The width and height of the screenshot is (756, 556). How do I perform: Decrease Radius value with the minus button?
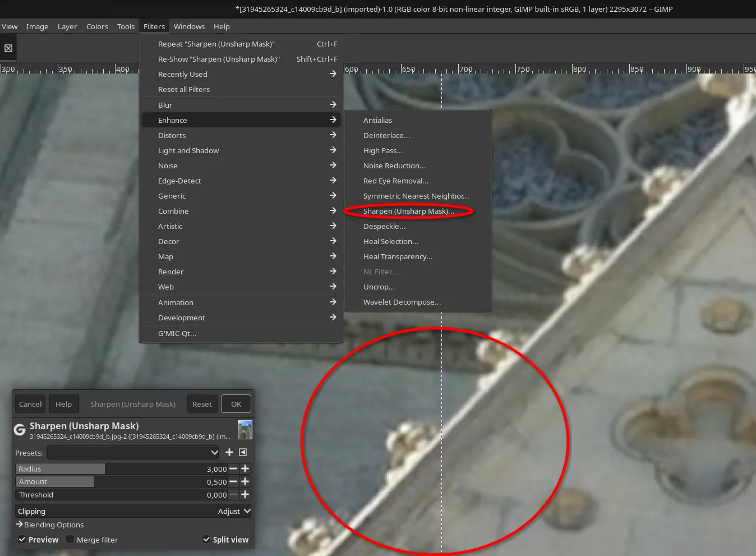233,468
